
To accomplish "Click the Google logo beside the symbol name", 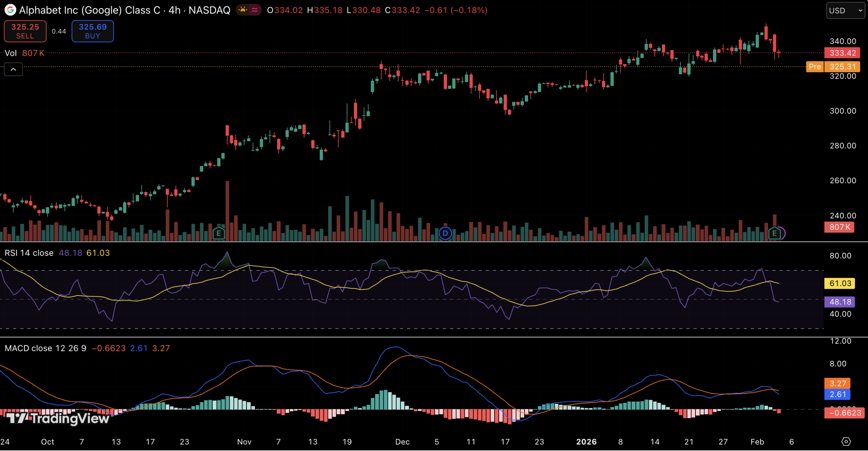I will (10, 10).
